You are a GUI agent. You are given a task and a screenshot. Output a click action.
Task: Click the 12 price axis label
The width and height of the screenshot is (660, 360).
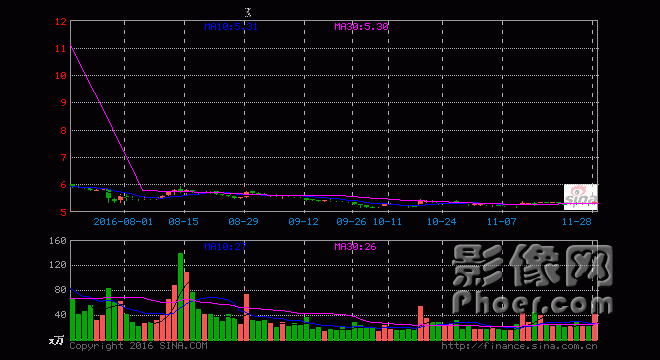(x=61, y=21)
